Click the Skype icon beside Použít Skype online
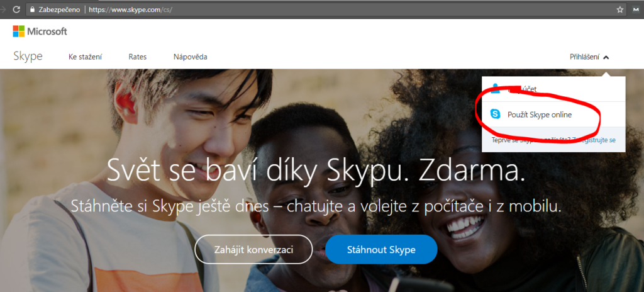 (496, 115)
